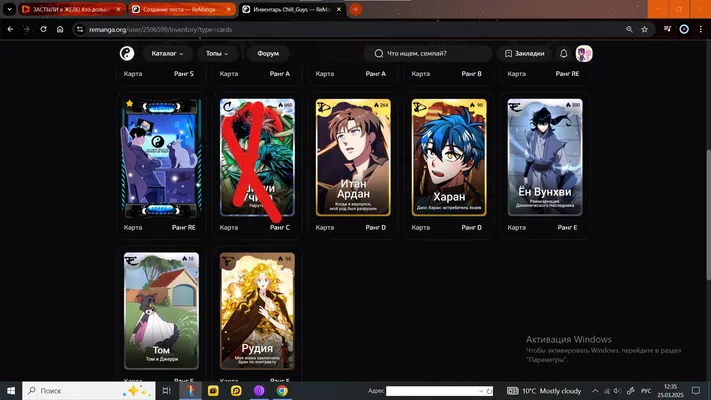Open the browser three-dot menu
This screenshot has width=711, height=400.
pos(701,29)
